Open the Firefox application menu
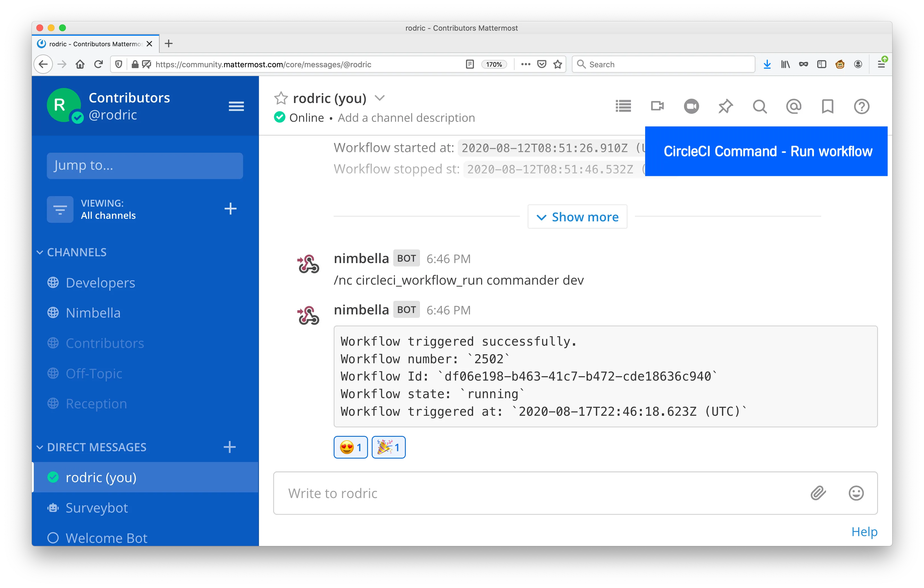The height and width of the screenshot is (588, 924). (x=881, y=64)
